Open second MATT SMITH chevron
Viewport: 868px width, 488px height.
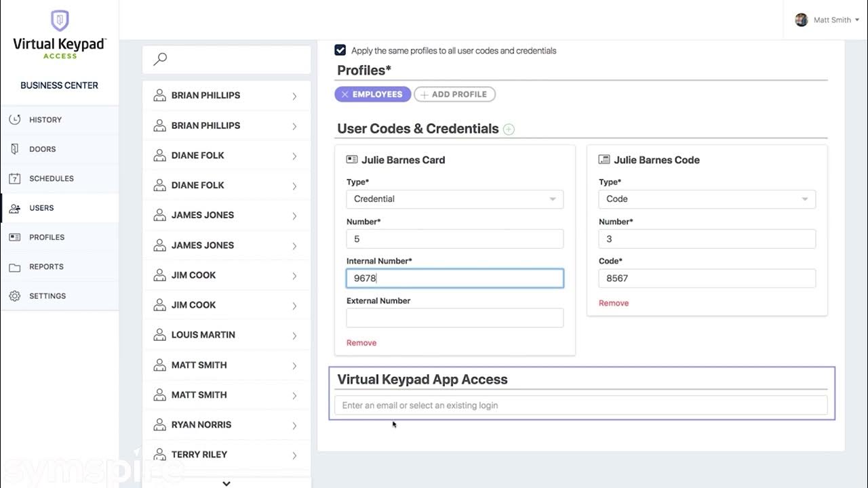[294, 395]
